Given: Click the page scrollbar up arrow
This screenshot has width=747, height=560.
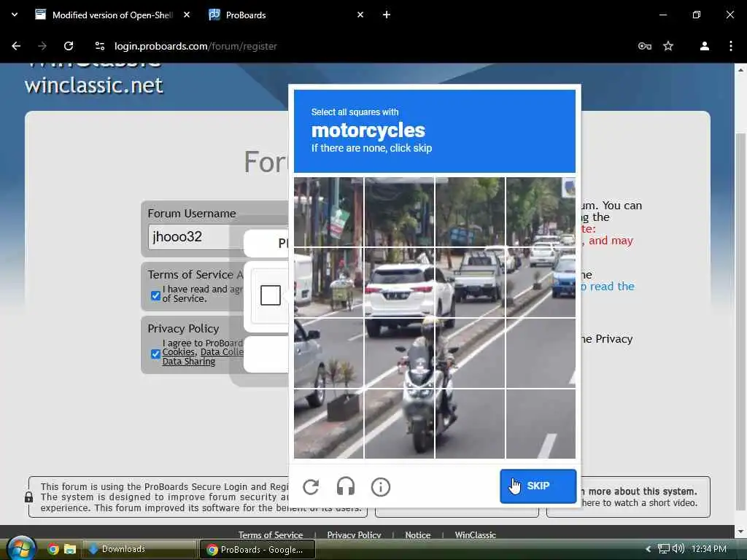Looking at the screenshot, I should tap(740, 70).
